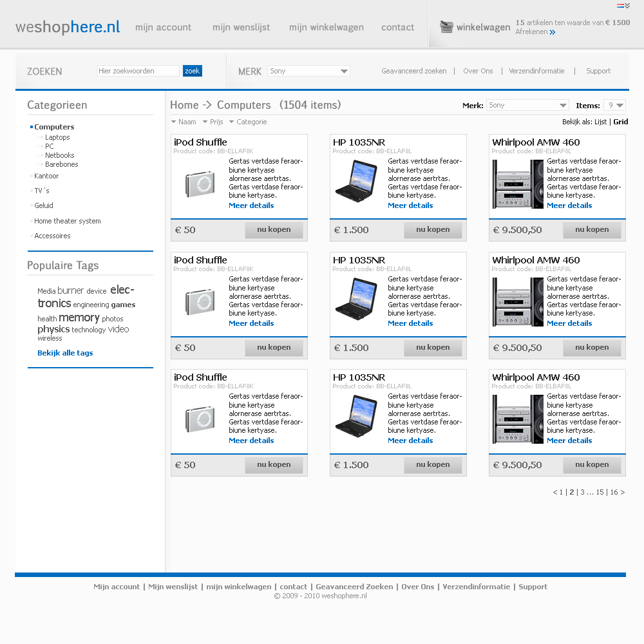This screenshot has height=644, width=644.
Task: Switch view to Grid
Action: 621,122
